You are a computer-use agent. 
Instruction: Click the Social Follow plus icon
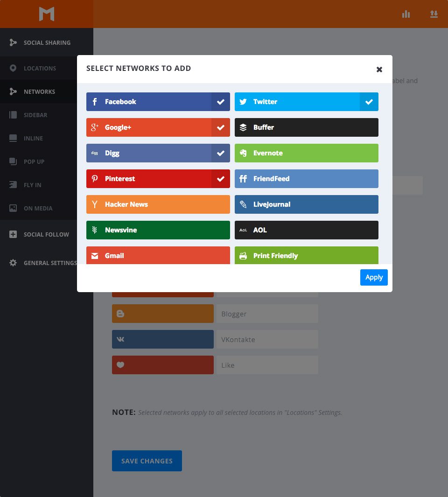click(x=13, y=235)
